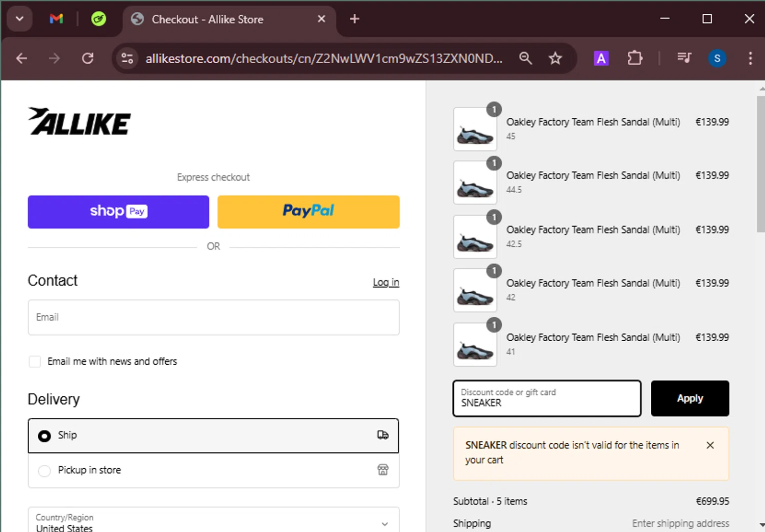This screenshot has height=532, width=765.
Task: Reload the checkout page
Action: (88, 58)
